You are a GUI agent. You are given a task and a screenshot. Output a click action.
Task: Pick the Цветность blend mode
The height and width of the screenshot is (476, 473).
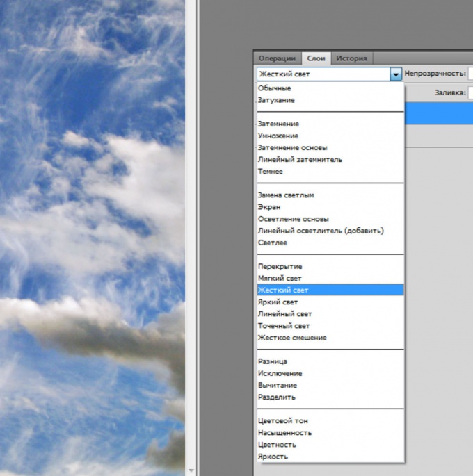[330, 445]
